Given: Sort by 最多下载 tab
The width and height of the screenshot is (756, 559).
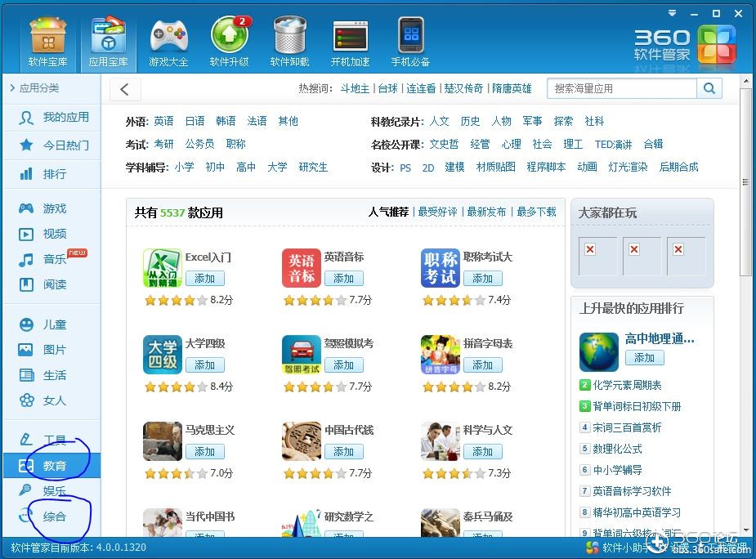Looking at the screenshot, I should (537, 212).
